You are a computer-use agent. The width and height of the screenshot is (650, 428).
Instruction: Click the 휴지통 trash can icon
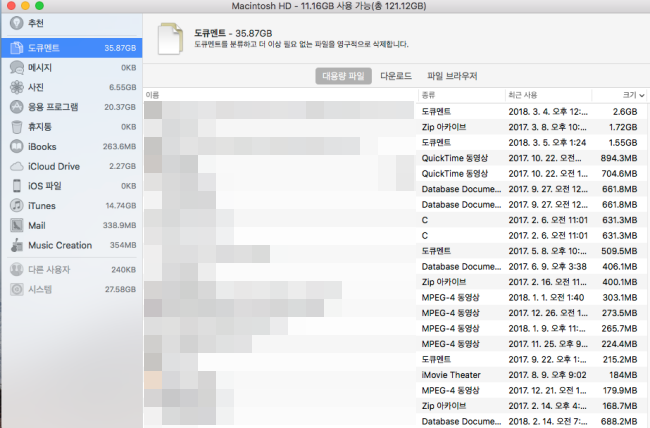point(17,127)
